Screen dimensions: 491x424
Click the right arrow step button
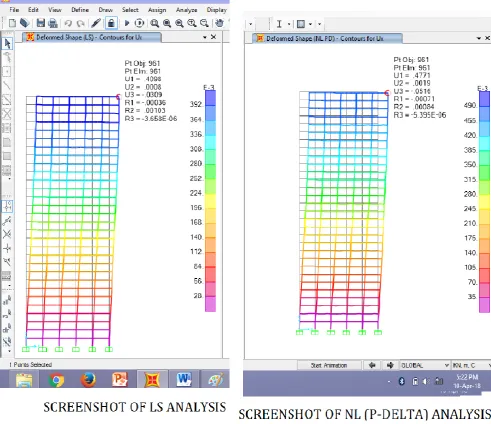click(x=390, y=365)
